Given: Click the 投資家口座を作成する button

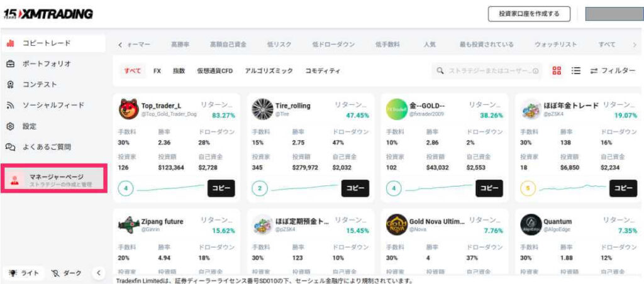Looking at the screenshot, I should [529, 14].
